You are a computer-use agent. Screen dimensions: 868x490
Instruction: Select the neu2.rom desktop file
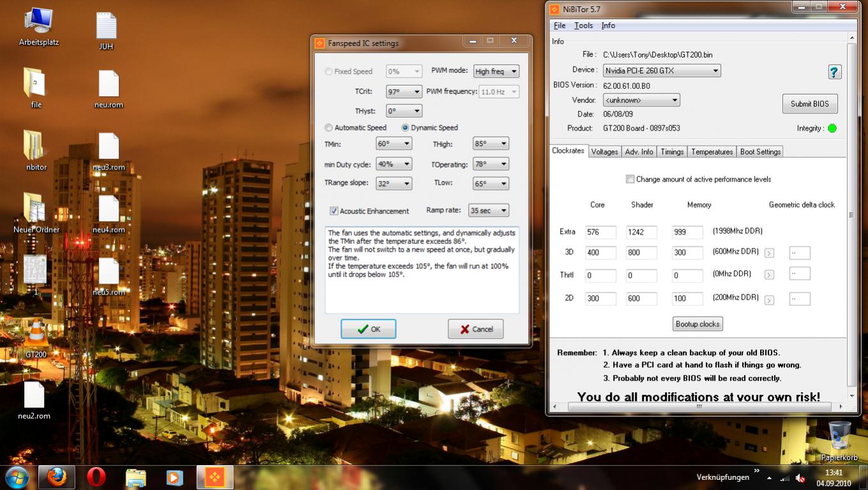point(34,400)
